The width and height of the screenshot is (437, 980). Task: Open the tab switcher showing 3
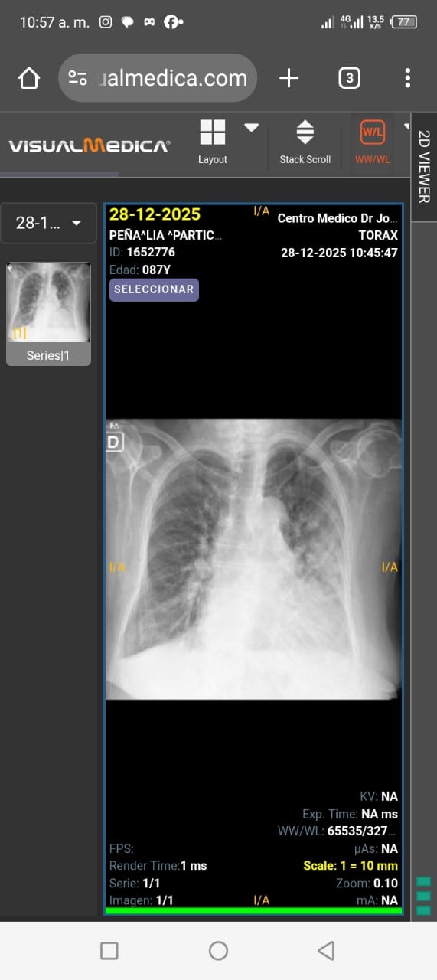click(x=349, y=78)
